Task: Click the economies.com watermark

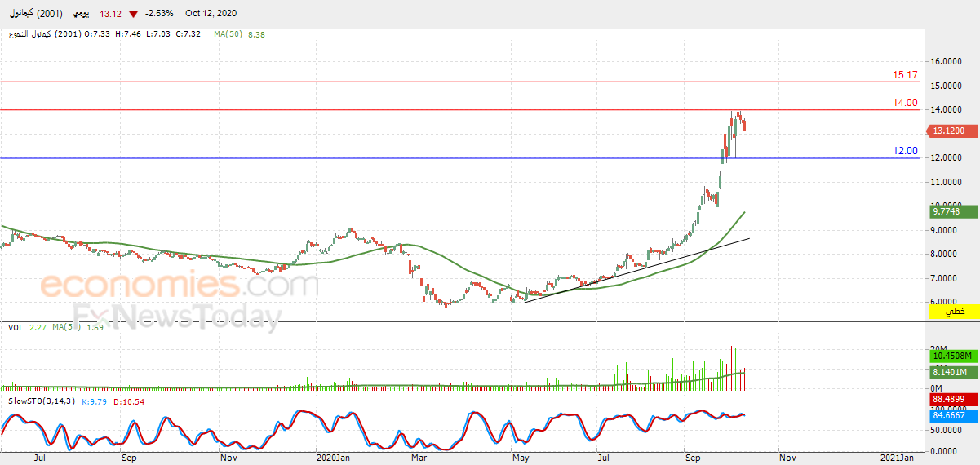Action: 180,286
